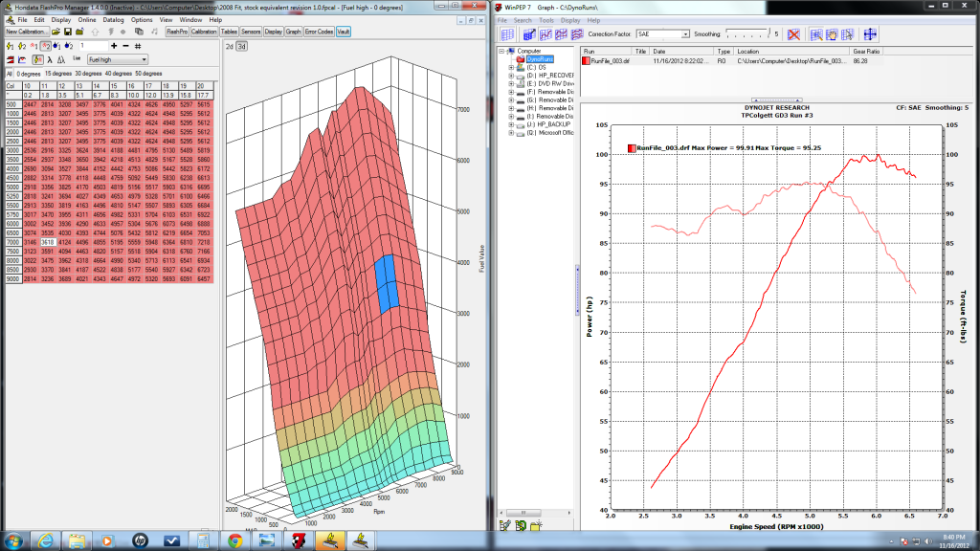Click the WinPEP grid view icon
This screenshot has height=551, width=980.
click(x=507, y=34)
